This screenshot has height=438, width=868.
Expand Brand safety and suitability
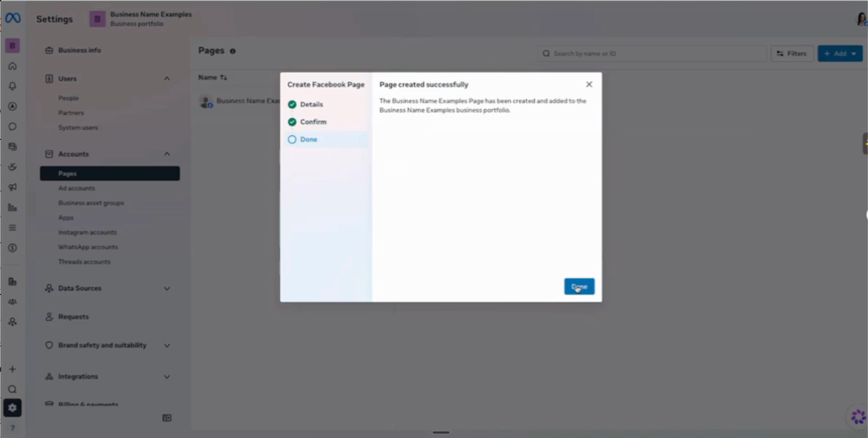167,345
